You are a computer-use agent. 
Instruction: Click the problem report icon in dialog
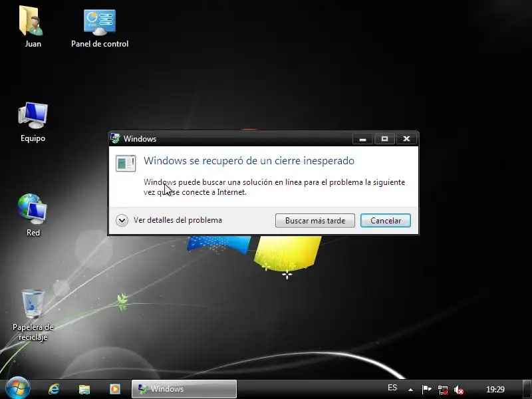coord(126,163)
